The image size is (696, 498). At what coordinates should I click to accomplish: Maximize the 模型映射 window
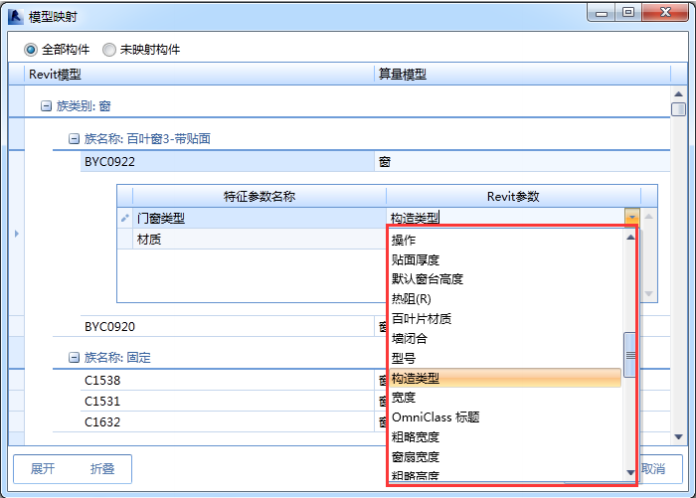(x=628, y=12)
